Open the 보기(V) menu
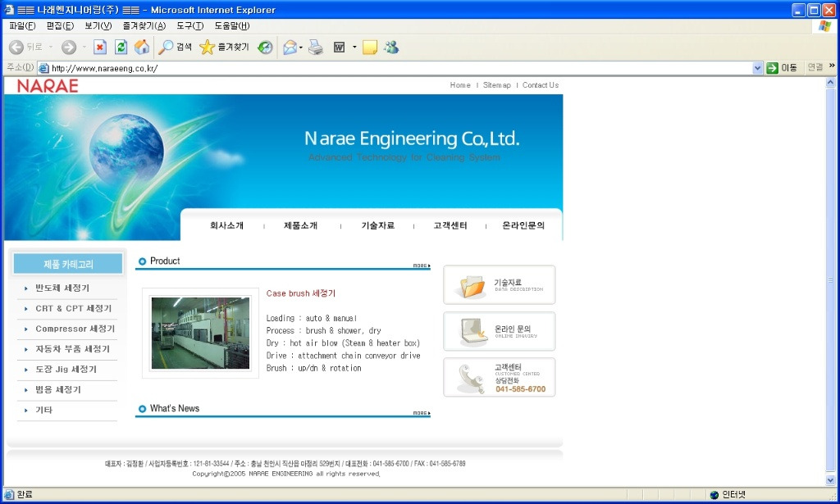Image resolution: width=840 pixels, height=504 pixels. [x=98, y=25]
